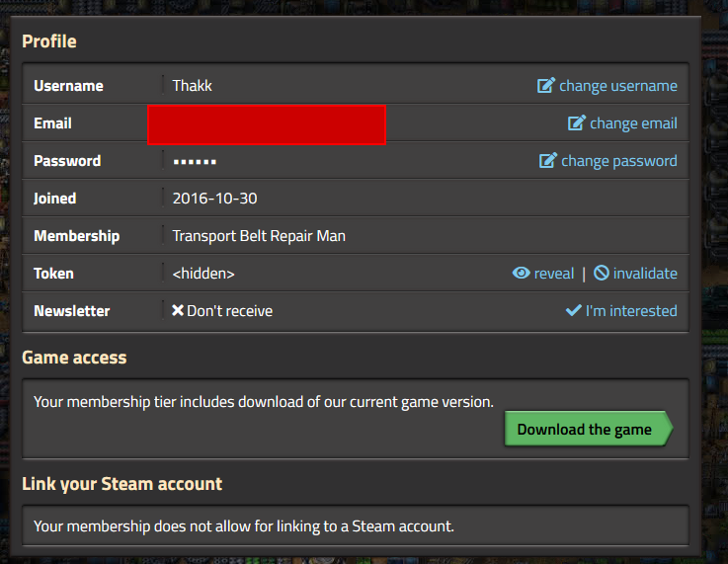Open the change username link
The image size is (728, 564).
[x=618, y=86]
